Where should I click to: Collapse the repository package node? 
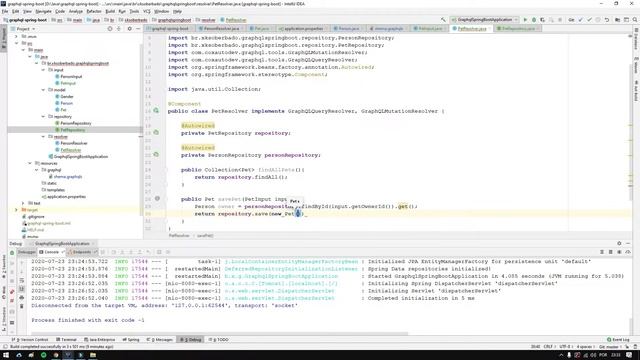coord(43,117)
